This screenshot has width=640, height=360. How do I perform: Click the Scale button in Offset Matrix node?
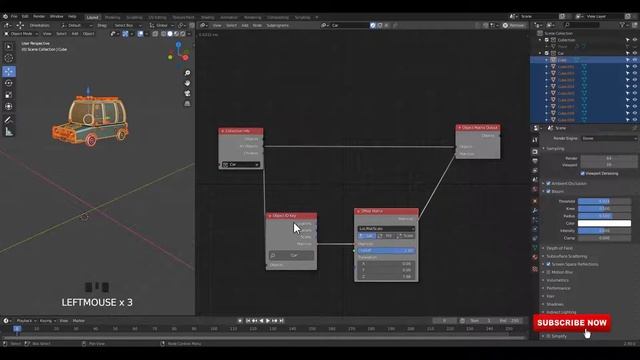pyautogui.click(x=406, y=236)
